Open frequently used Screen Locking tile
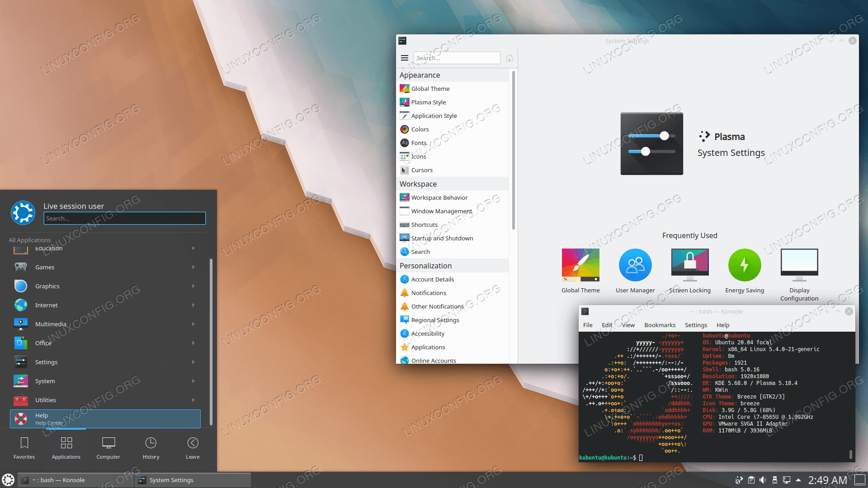The height and width of the screenshot is (488, 868). point(690,271)
